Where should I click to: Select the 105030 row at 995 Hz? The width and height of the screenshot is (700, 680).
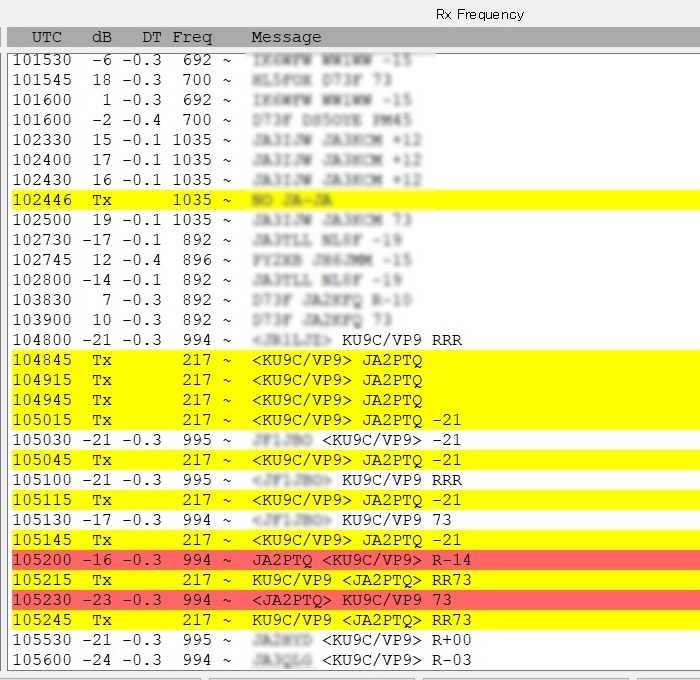pyautogui.click(x=355, y=440)
